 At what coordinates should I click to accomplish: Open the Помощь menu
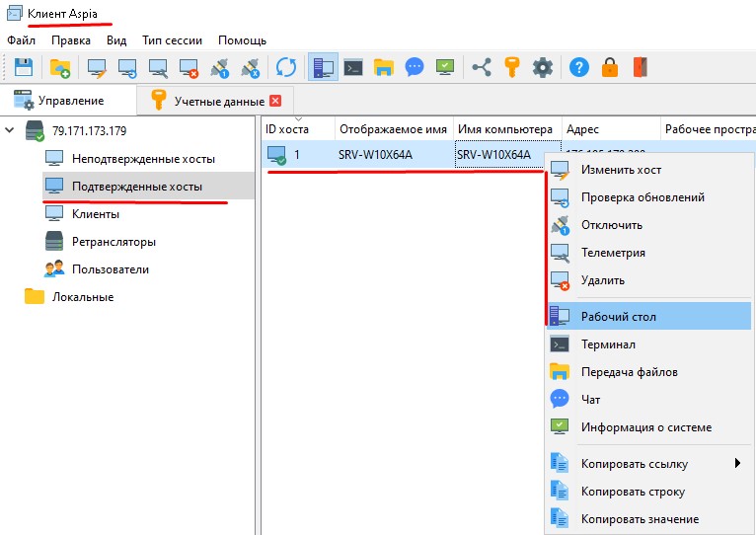coord(243,40)
